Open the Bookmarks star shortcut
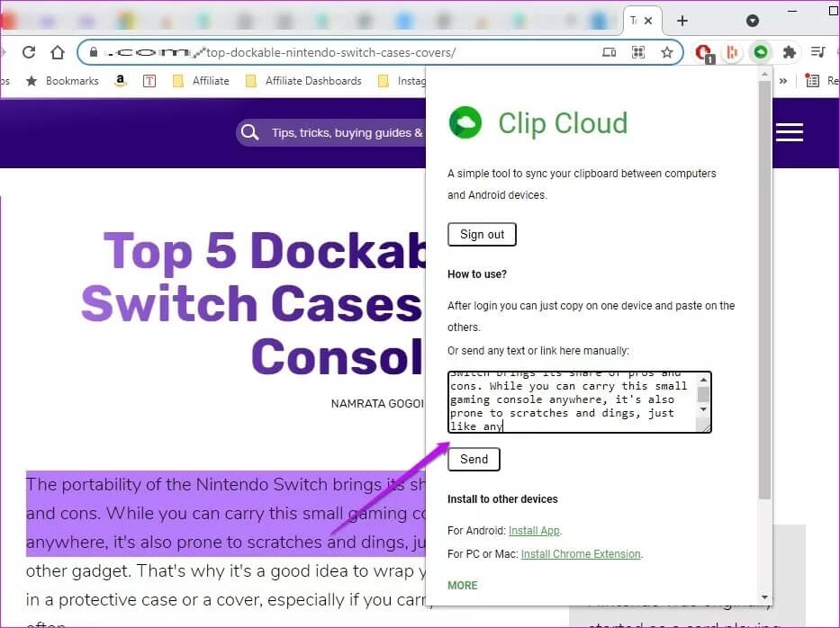 click(x=63, y=81)
